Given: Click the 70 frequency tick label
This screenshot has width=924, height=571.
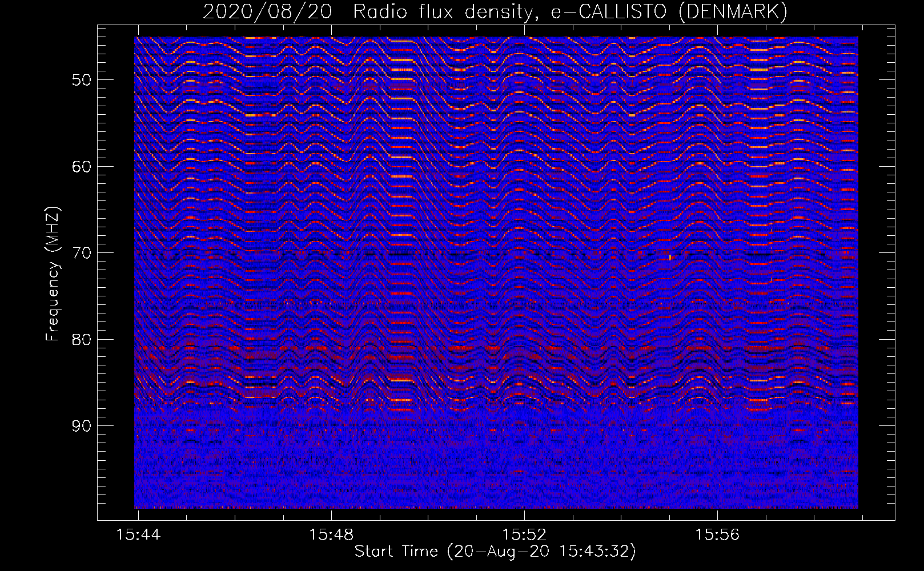Looking at the screenshot, I should point(82,253).
